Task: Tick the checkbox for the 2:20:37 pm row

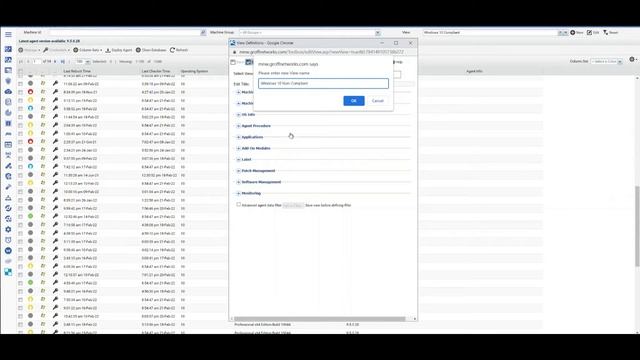Action: click(x=20, y=142)
